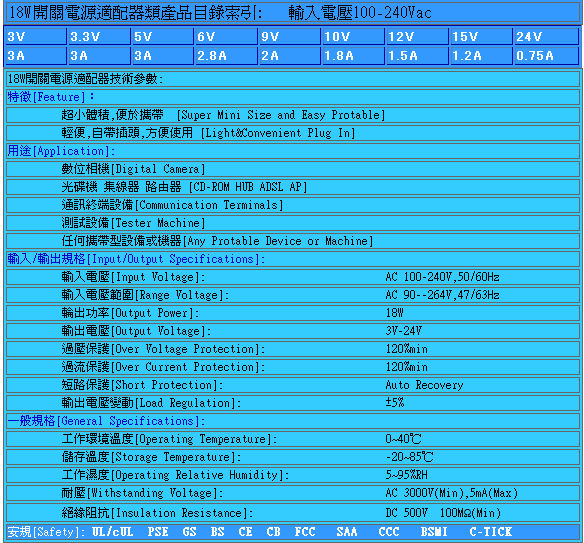Click the Input/Output Specifications heading

click(136, 259)
